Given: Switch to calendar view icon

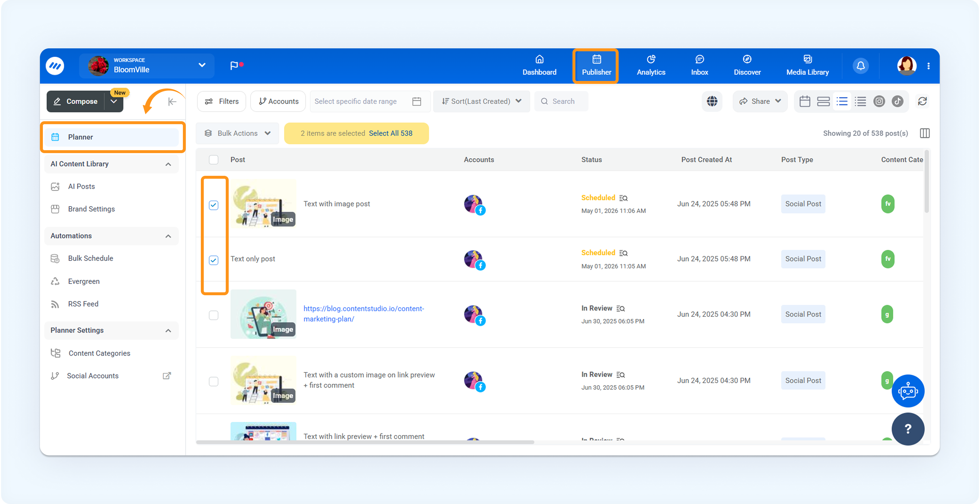Looking at the screenshot, I should (x=804, y=101).
